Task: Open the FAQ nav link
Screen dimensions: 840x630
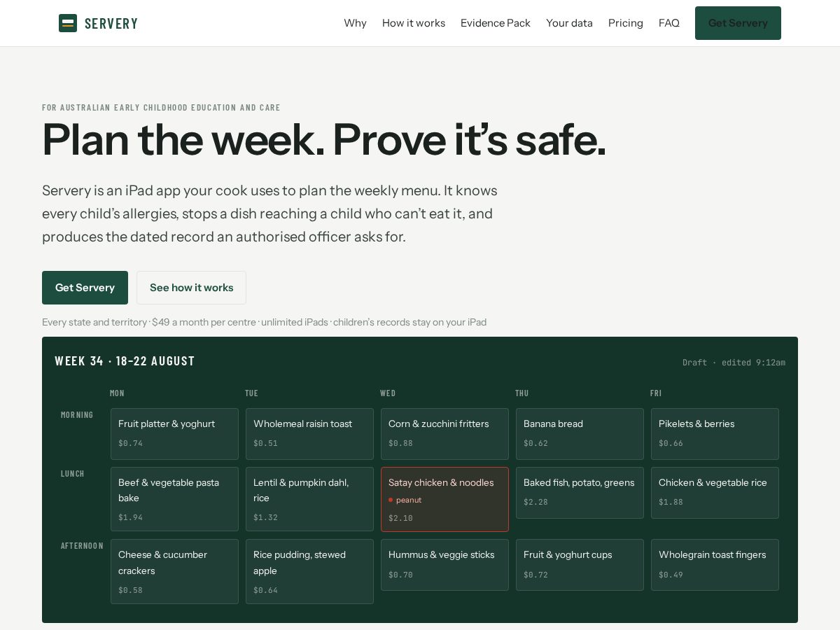Action: point(669,23)
